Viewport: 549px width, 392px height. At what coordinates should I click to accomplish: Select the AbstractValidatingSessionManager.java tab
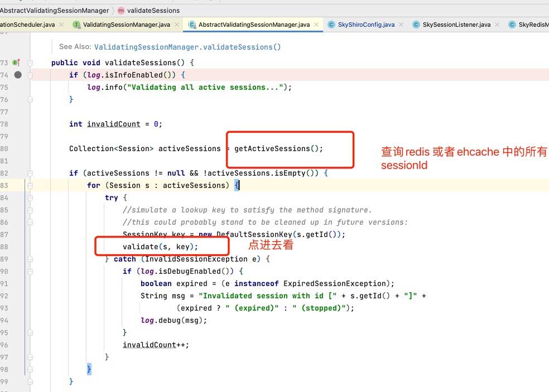(254, 25)
